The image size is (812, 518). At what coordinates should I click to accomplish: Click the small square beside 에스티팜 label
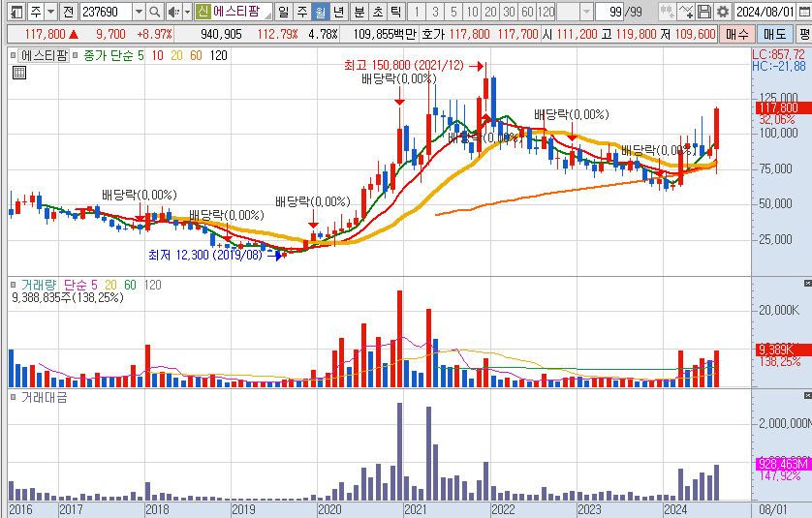[14, 55]
